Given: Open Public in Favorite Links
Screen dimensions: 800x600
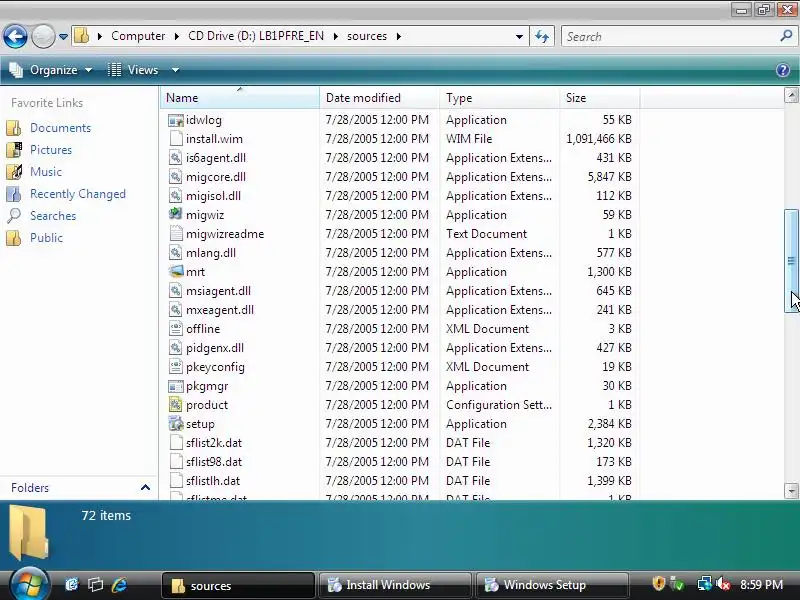Looking at the screenshot, I should coord(46,238).
